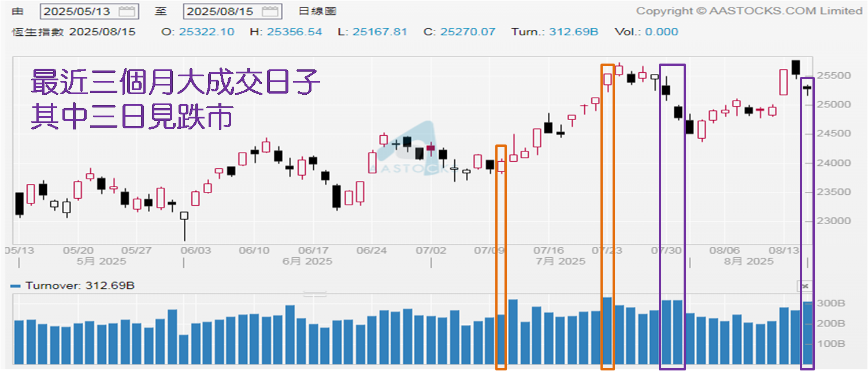Click the Copyright AASTOCKS.COM Limited text

point(748,11)
